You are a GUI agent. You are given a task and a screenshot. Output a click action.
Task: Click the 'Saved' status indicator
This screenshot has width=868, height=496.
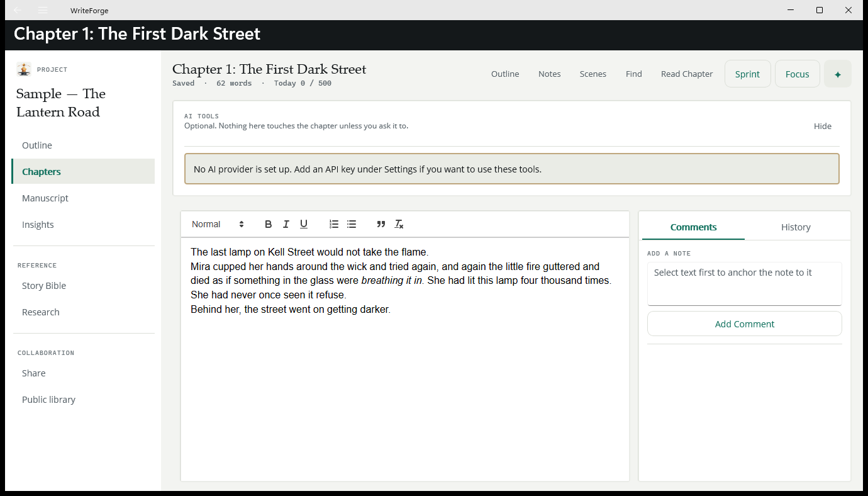[183, 83]
